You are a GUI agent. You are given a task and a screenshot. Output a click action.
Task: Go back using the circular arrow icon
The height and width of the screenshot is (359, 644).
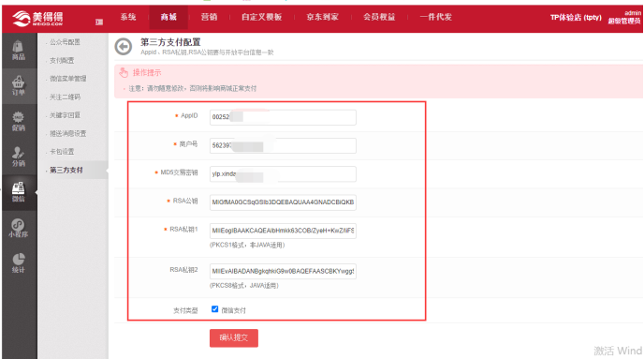pyautogui.click(x=124, y=47)
